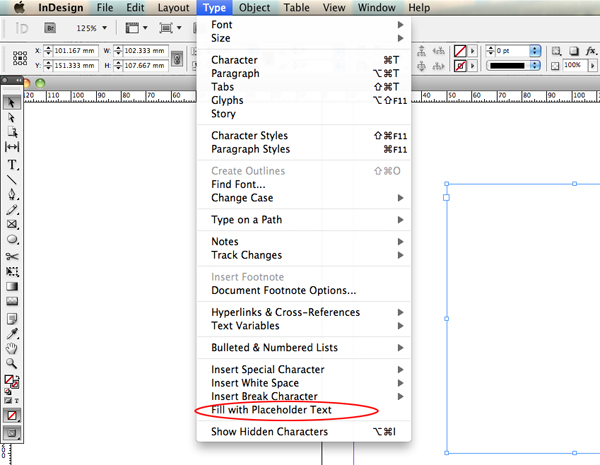Select the Line tool

pyautogui.click(x=11, y=180)
